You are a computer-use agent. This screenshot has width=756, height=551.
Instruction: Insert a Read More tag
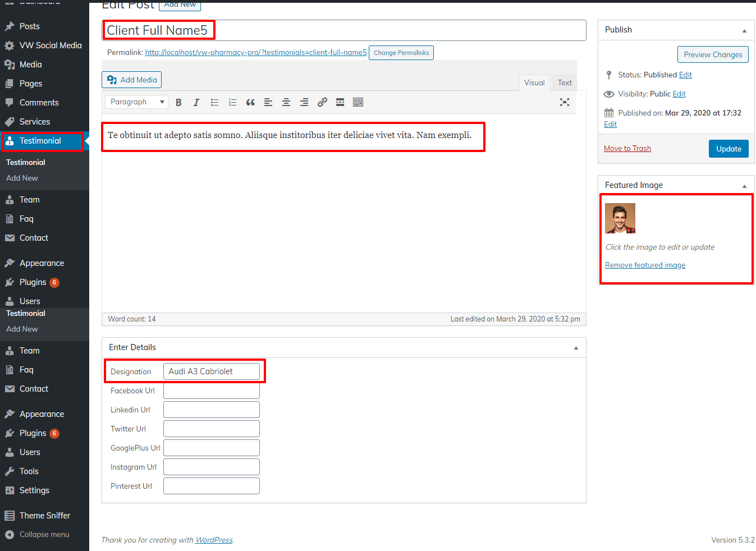(x=340, y=102)
